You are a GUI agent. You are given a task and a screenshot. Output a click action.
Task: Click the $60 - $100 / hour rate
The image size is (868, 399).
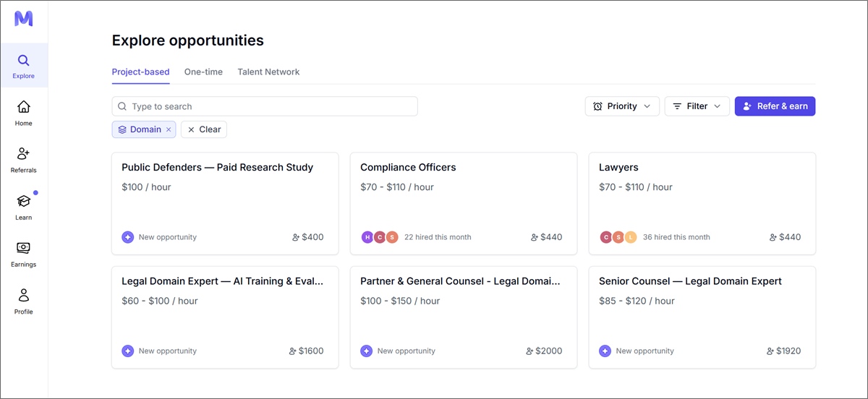[x=160, y=301]
